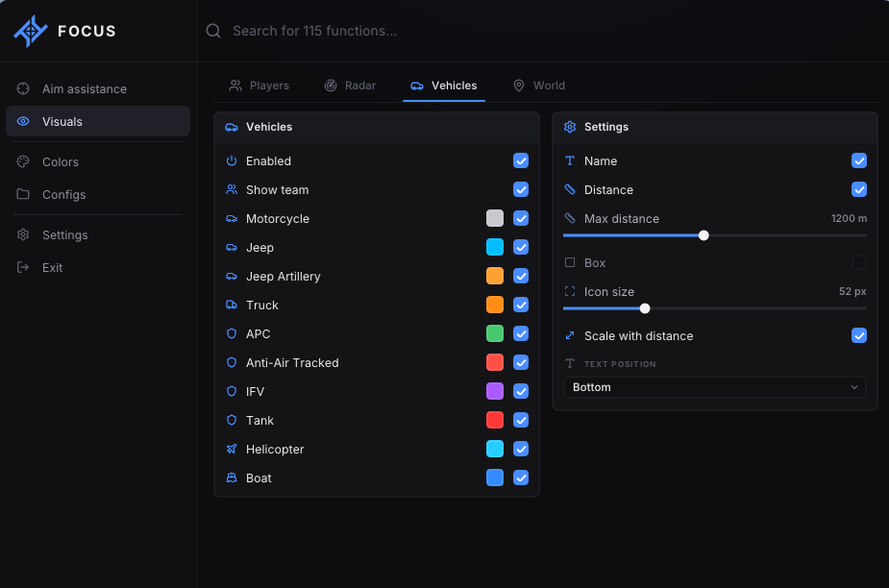Click the Configs folder icon

click(x=23, y=194)
